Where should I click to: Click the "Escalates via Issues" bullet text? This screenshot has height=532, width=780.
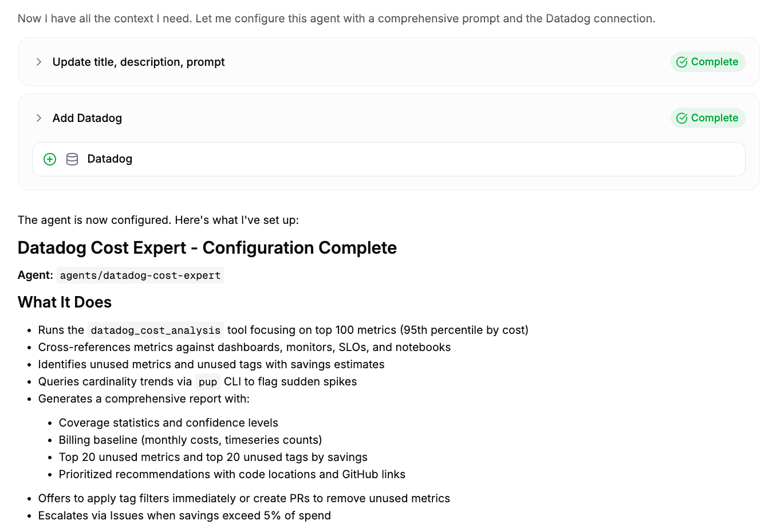[184, 515]
